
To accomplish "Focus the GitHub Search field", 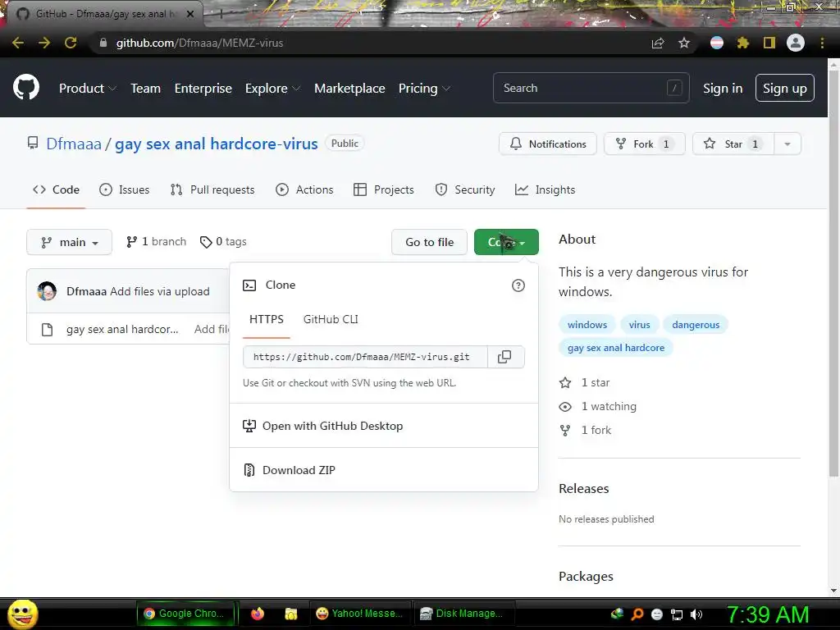I will (591, 89).
